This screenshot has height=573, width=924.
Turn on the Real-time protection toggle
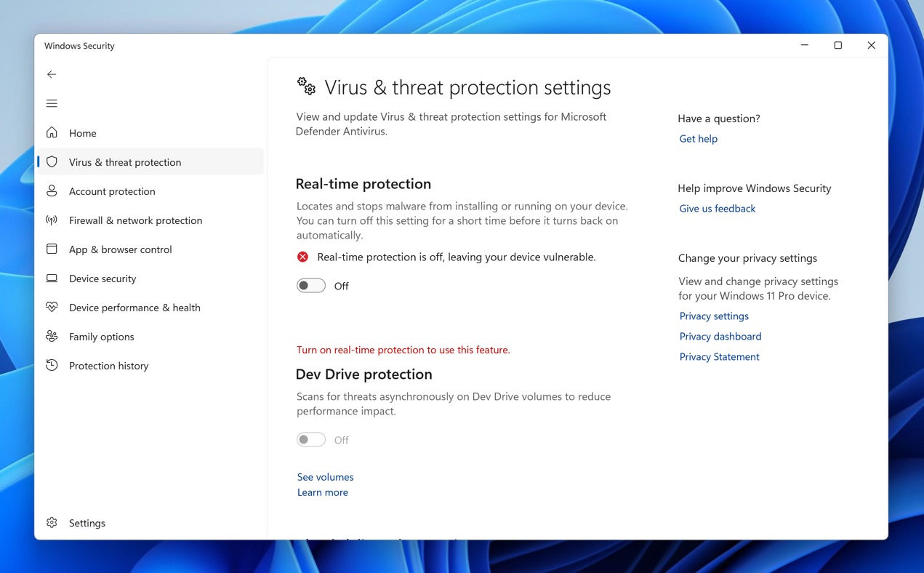[x=310, y=286]
